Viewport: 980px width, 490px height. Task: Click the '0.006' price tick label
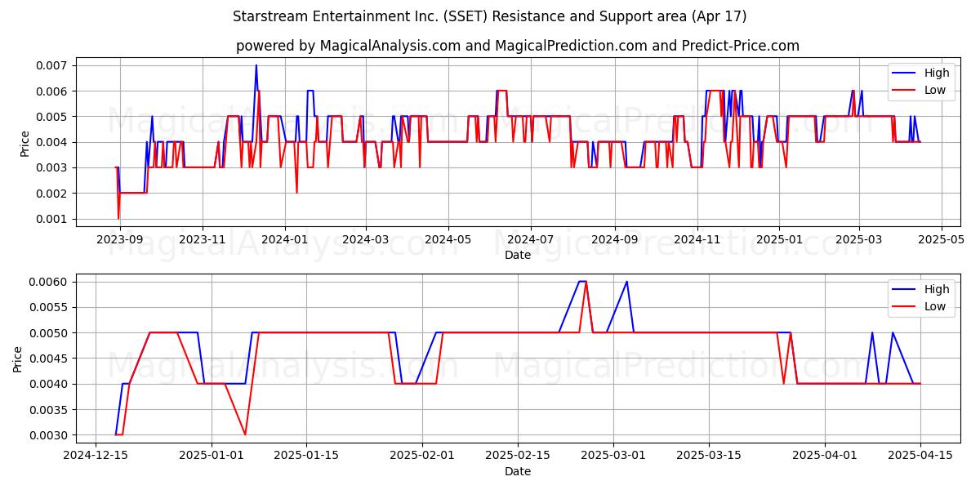pyautogui.click(x=53, y=91)
